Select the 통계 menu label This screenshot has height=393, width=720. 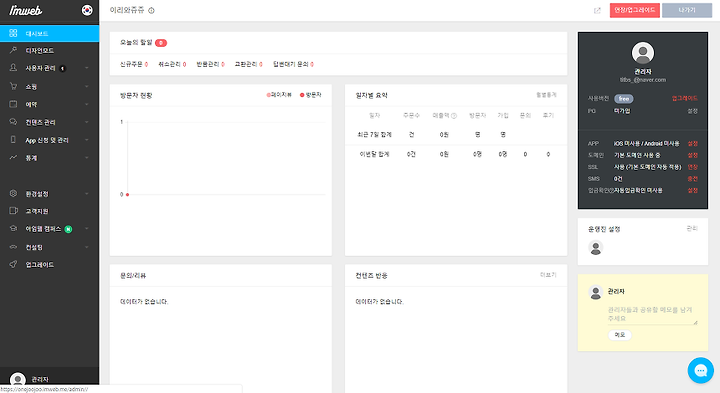pyautogui.click(x=31, y=158)
